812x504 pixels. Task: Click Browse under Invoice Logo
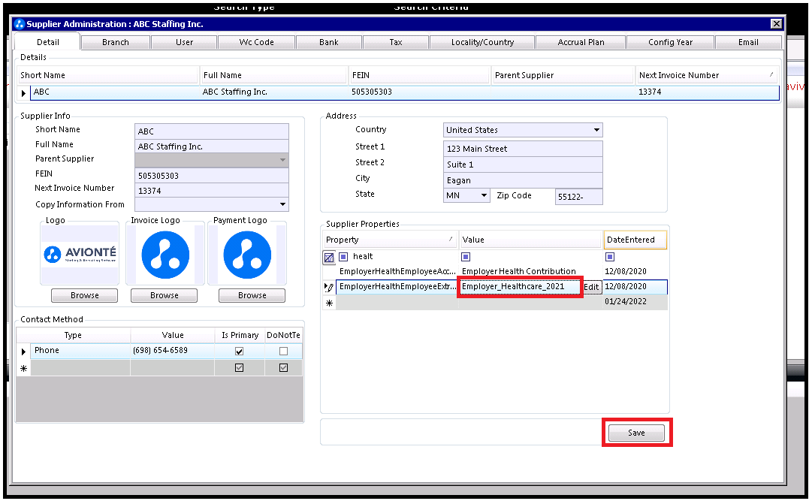pyautogui.click(x=165, y=295)
